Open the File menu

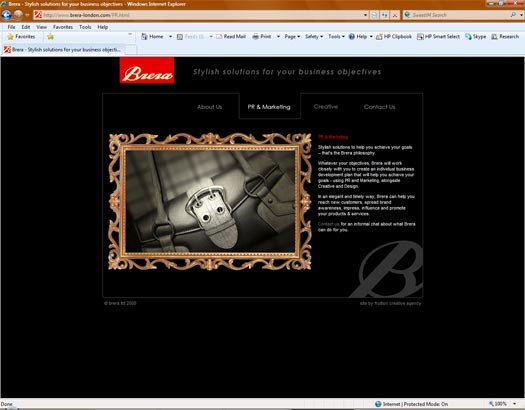[11, 27]
